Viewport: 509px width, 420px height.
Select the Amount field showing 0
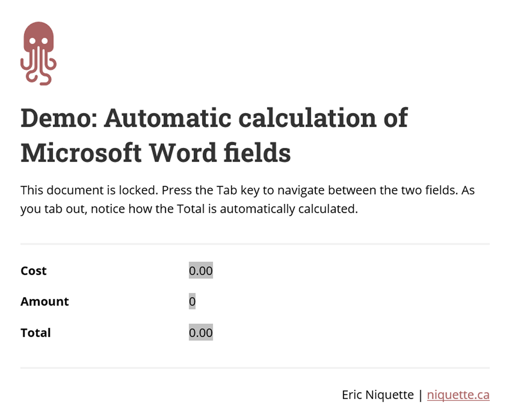[x=192, y=301]
